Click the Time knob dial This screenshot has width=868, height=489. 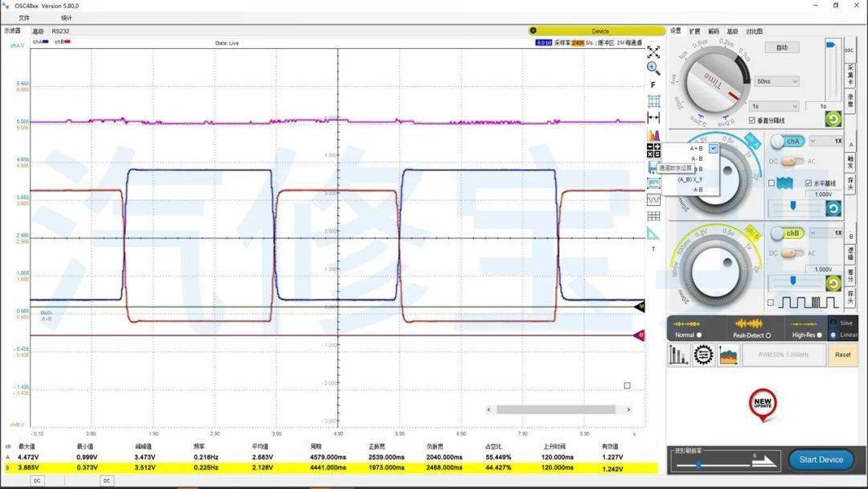tap(714, 83)
